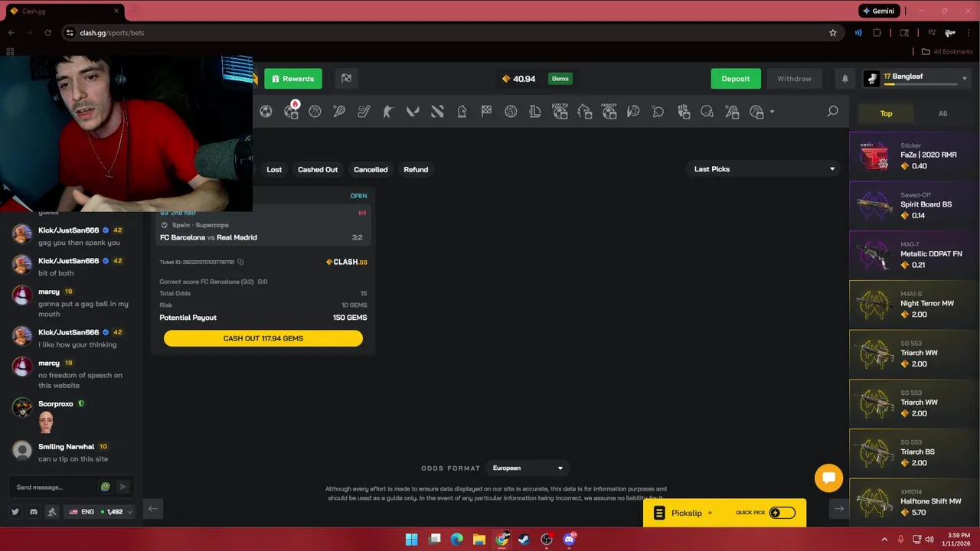Switch to the Cashed Out tab
Image resolution: width=980 pixels, height=551 pixels.
pyautogui.click(x=318, y=170)
